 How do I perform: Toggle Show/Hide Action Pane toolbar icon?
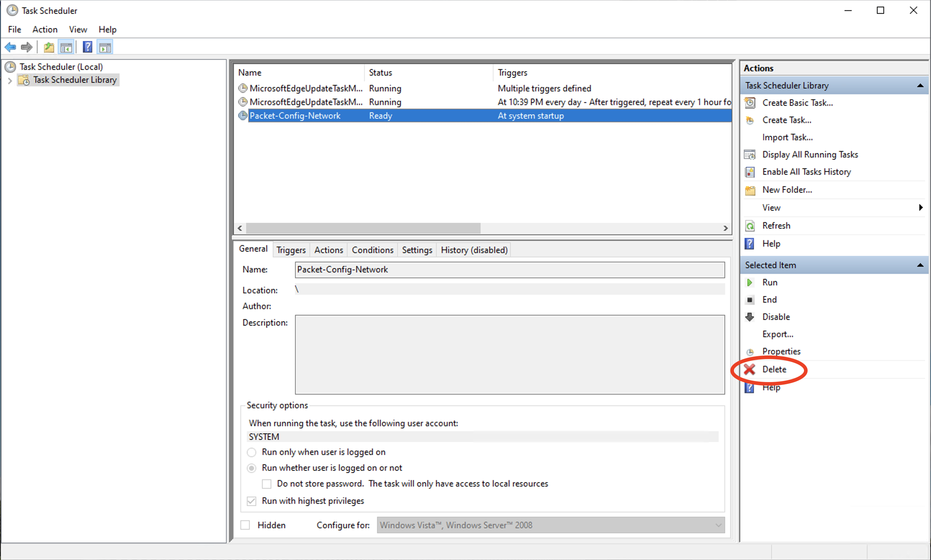point(105,47)
